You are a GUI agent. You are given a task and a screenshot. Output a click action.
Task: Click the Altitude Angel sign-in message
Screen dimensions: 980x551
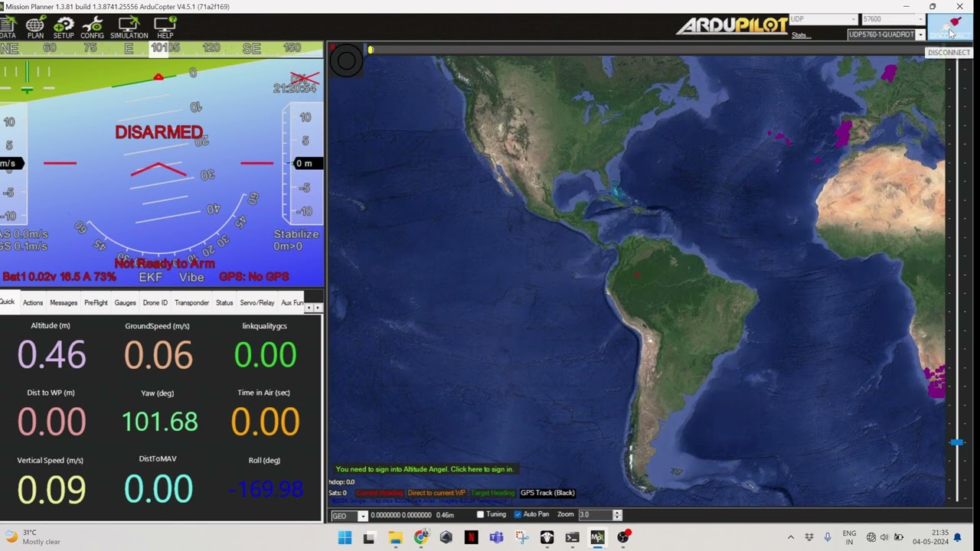[424, 469]
